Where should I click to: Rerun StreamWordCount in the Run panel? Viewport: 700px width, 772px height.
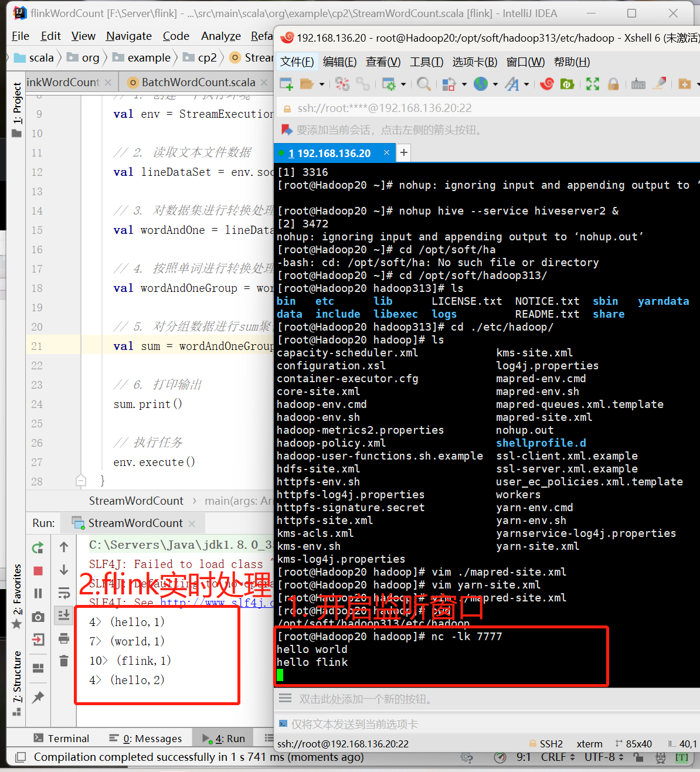click(38, 547)
